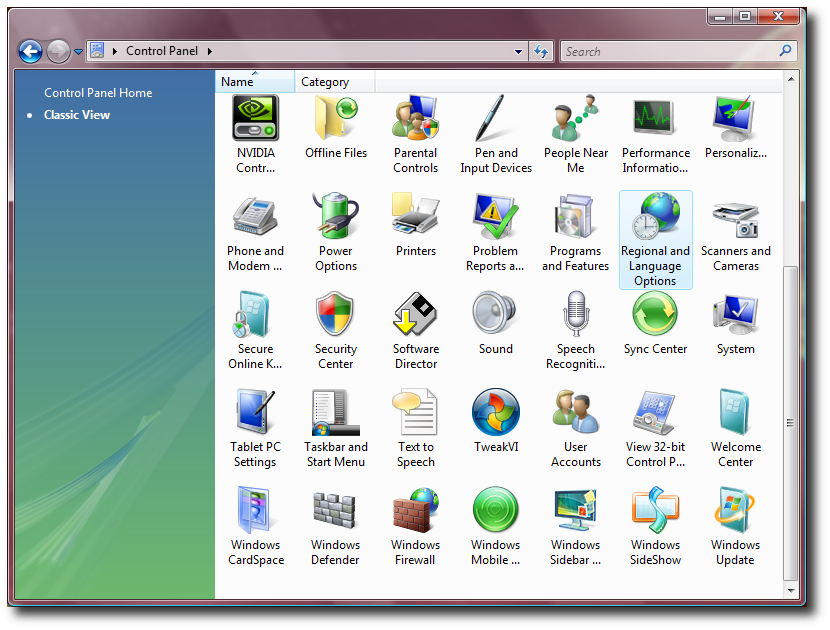Open Tablet PC Settings
The width and height of the screenshot is (830, 630).
[x=256, y=428]
